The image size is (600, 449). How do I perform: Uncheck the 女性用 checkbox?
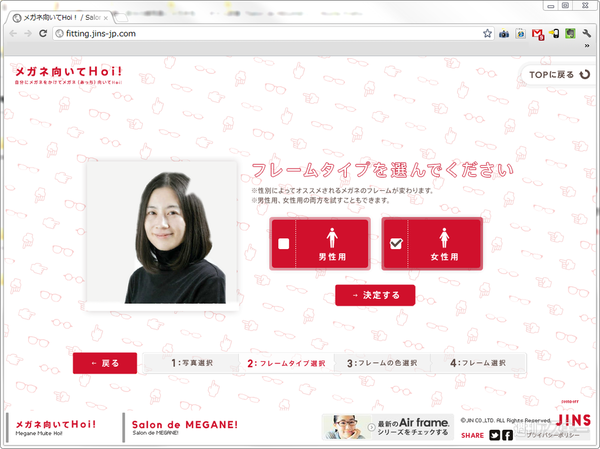point(396,243)
